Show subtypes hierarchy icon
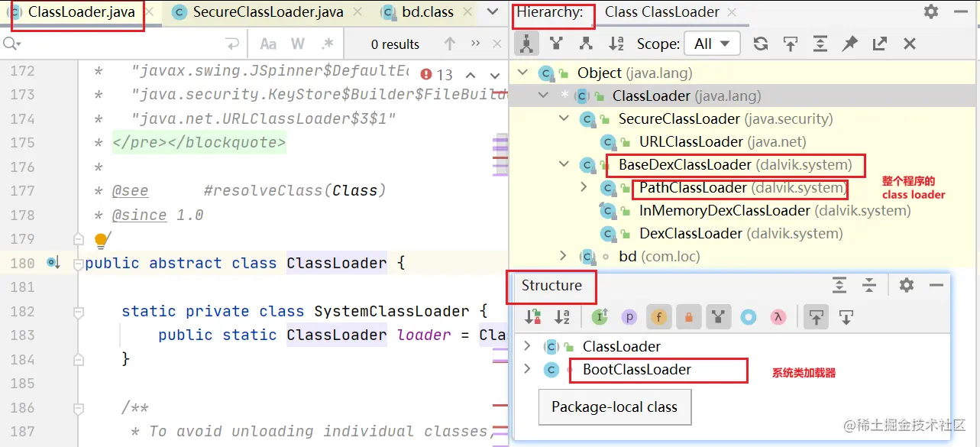 (586, 44)
